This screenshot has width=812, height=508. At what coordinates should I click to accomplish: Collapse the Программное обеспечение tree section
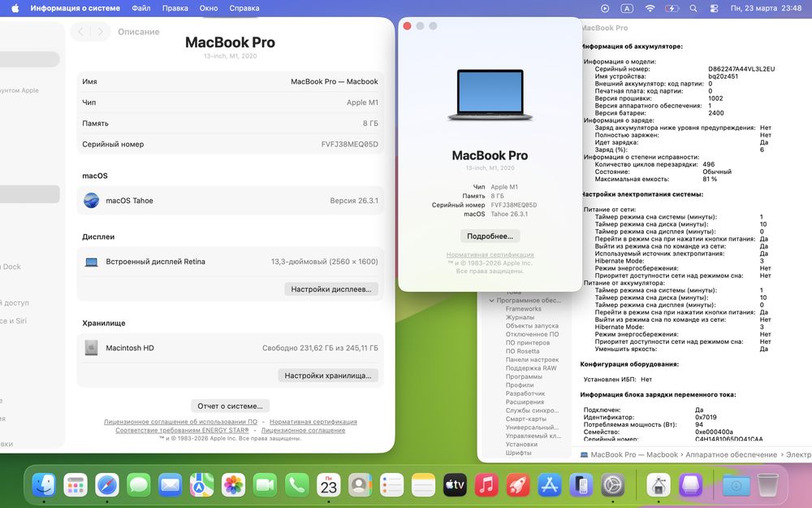click(491, 300)
